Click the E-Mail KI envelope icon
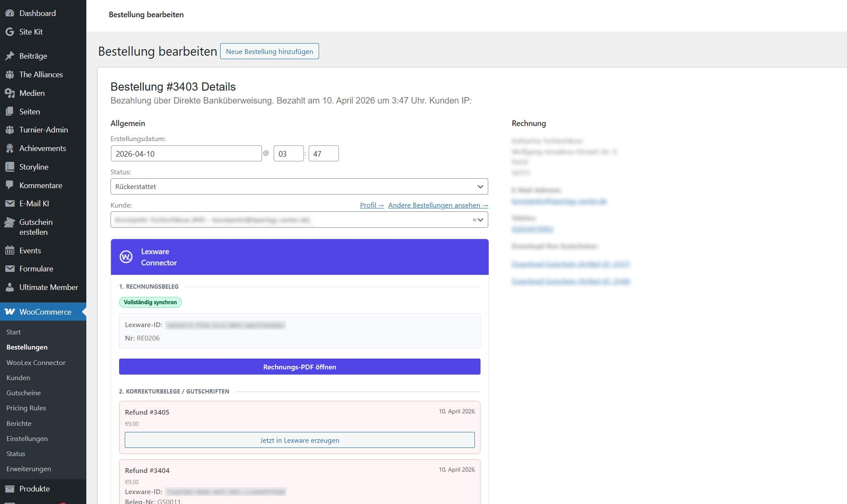Screen dimensions: 847x504 (x=9, y=204)
